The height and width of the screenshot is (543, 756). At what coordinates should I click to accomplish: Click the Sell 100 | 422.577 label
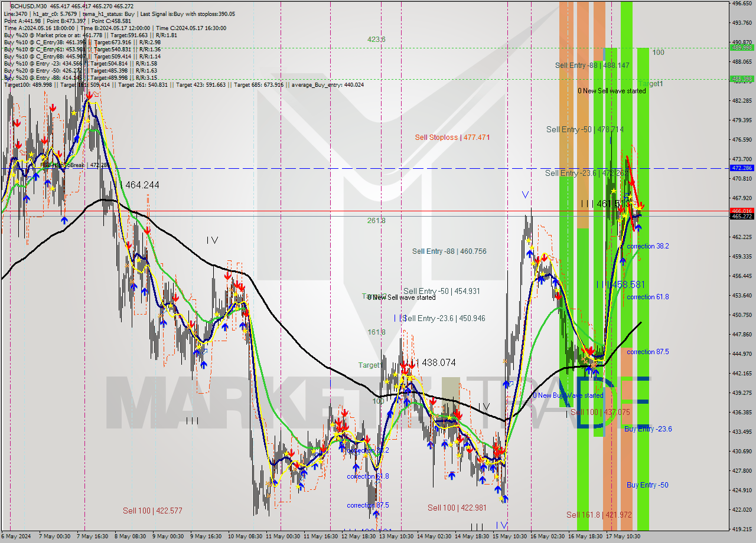tap(152, 511)
